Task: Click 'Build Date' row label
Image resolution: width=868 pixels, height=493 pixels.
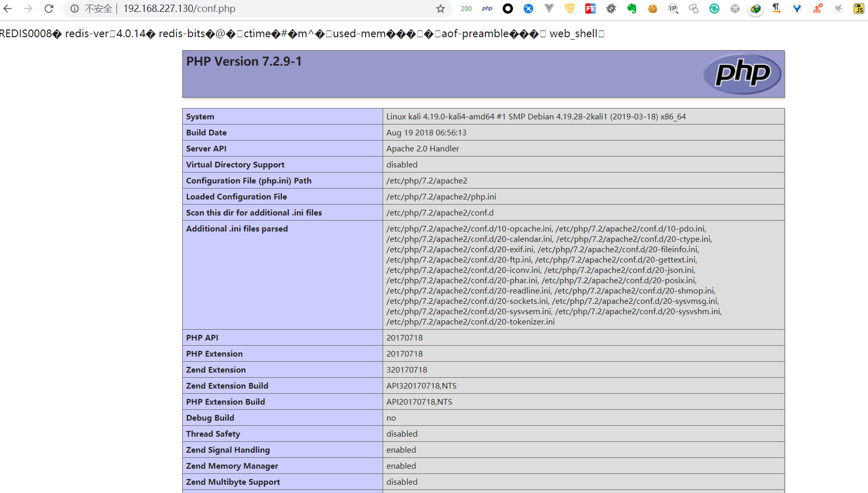Action: click(x=206, y=133)
